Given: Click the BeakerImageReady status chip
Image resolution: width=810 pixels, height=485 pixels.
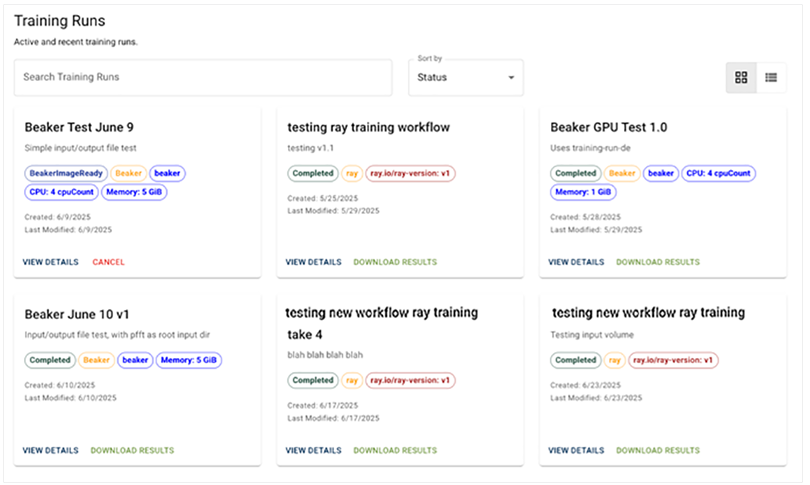Looking at the screenshot, I should (66, 173).
